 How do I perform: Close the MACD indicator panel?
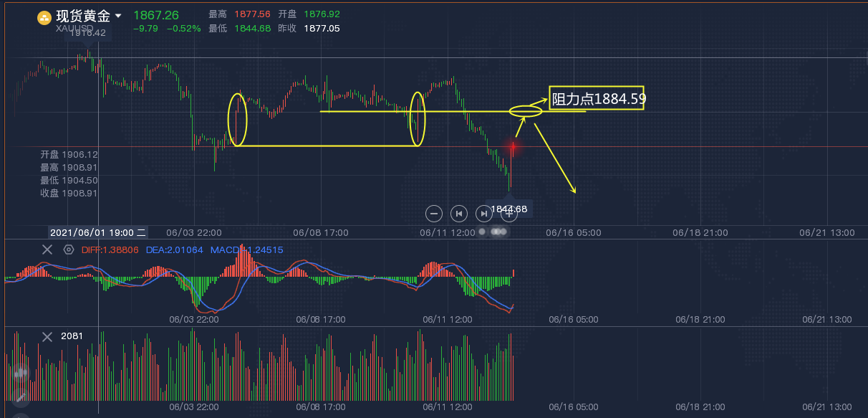coord(47,250)
